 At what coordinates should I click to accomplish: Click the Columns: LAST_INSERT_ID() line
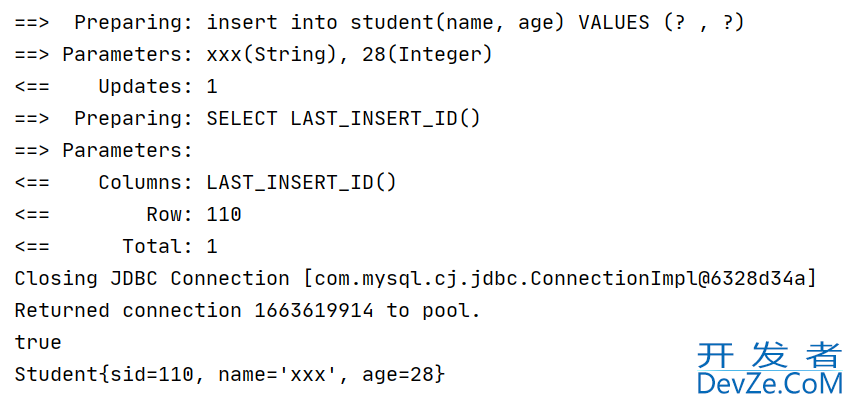pos(206,182)
